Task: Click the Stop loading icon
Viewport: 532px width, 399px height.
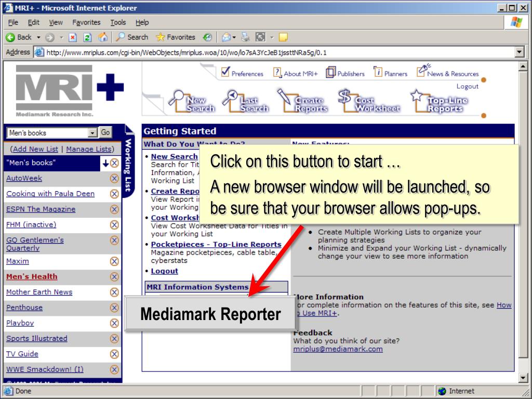Action: [73, 37]
